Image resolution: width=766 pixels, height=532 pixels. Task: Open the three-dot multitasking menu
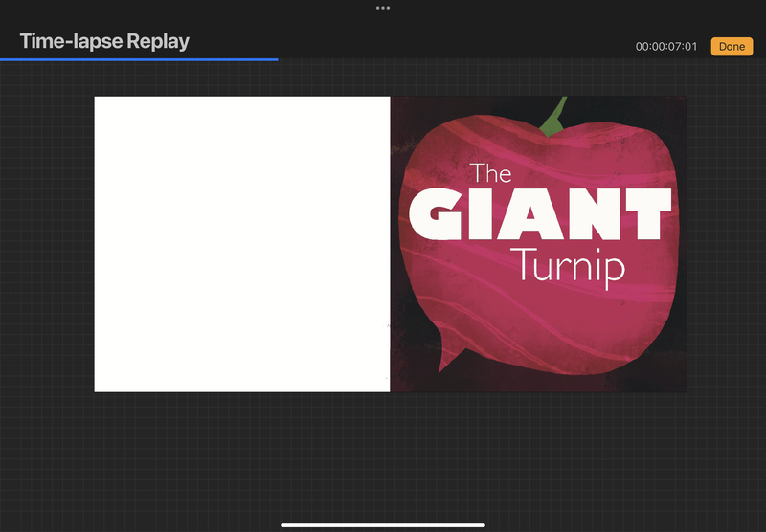tap(383, 8)
